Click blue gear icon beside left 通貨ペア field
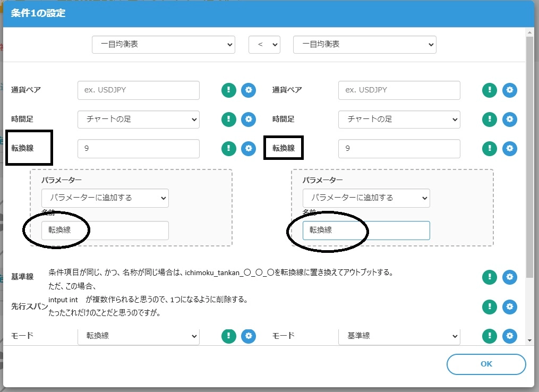This screenshot has width=539, height=392. 249,90
